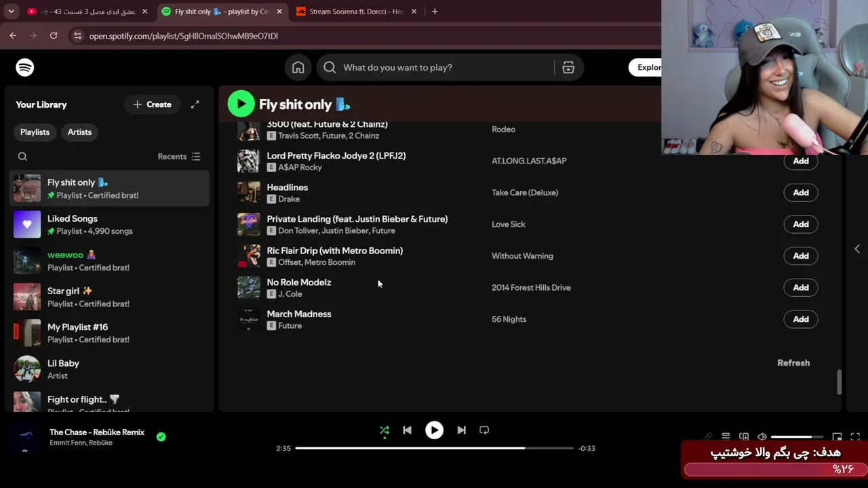Open artist A$AP Rocky
The image size is (868, 488).
[300, 167]
